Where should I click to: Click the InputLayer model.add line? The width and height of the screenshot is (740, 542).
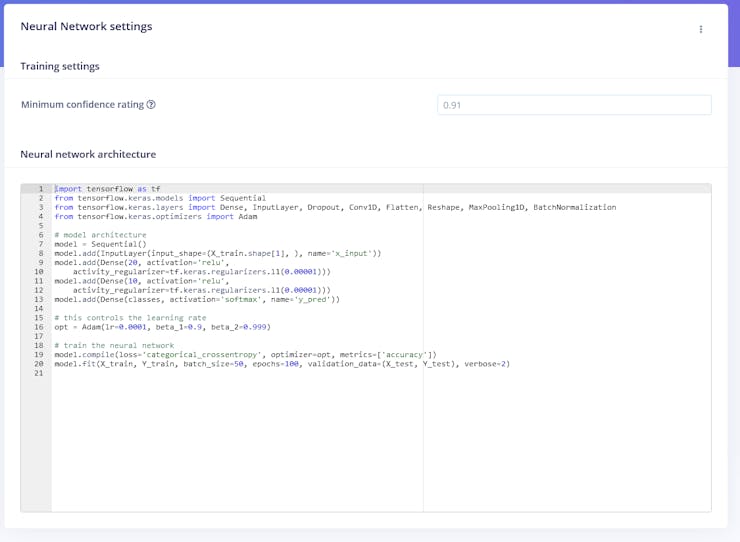pos(217,253)
